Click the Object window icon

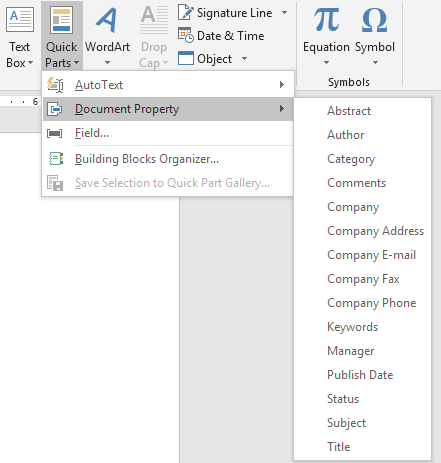click(x=185, y=58)
